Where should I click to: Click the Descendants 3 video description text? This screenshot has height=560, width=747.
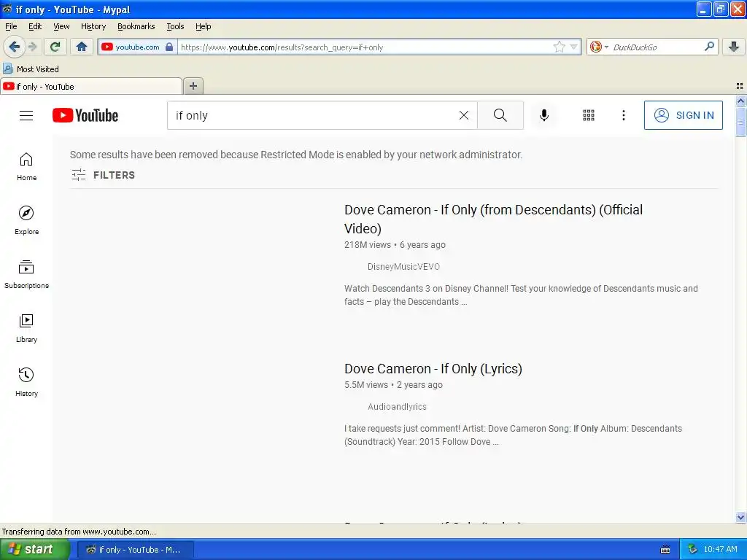(521, 295)
